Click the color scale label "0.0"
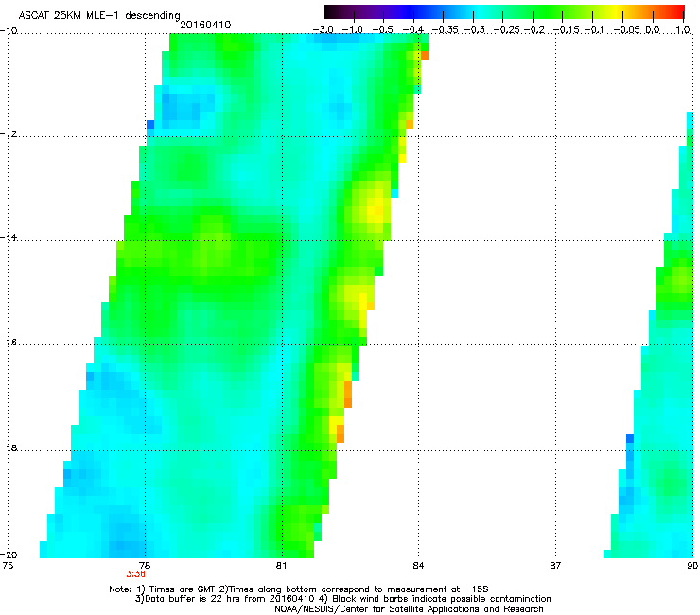The image size is (700, 615). (x=653, y=30)
